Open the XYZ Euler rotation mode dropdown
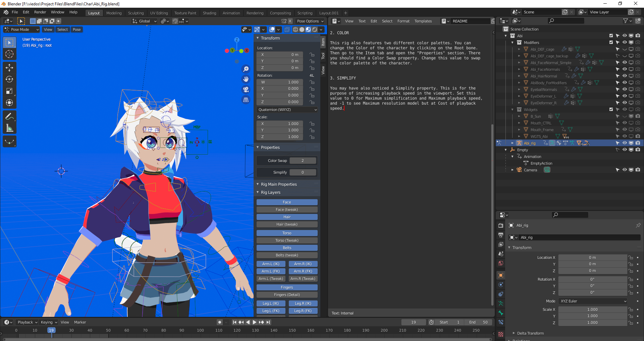 pos(592,301)
